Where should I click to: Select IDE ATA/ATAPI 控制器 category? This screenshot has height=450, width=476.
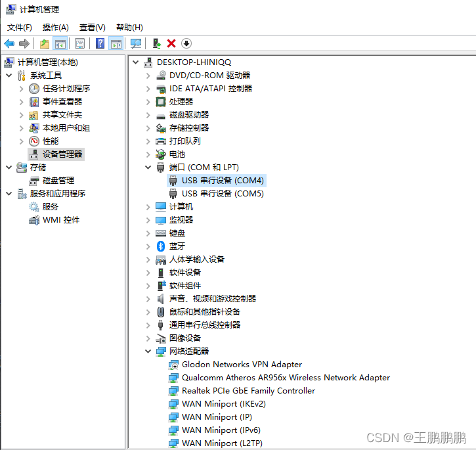[211, 89]
